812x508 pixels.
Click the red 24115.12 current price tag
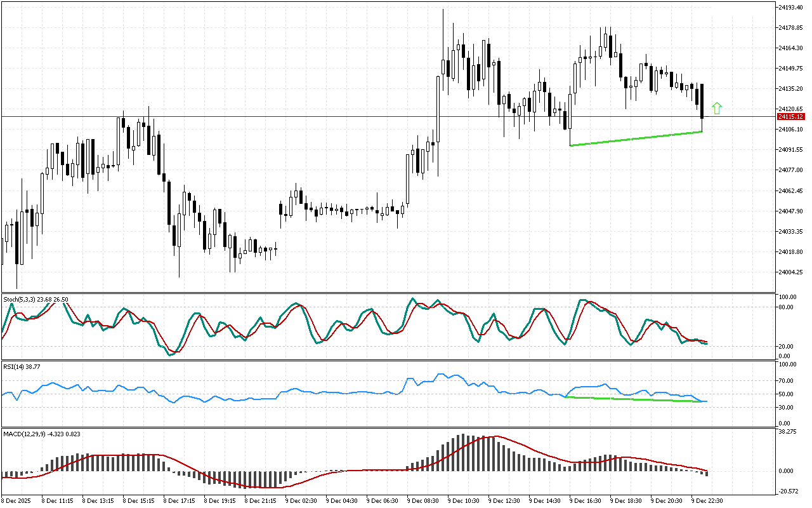(790, 117)
